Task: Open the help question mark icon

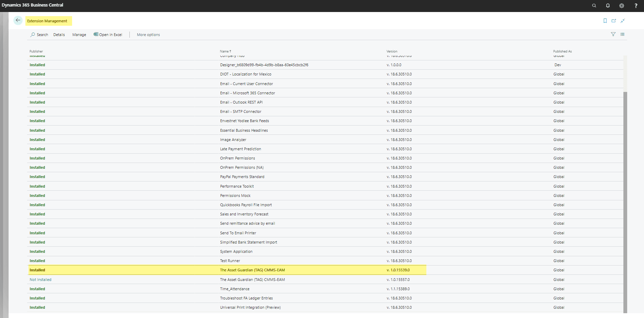Action: (x=636, y=5)
